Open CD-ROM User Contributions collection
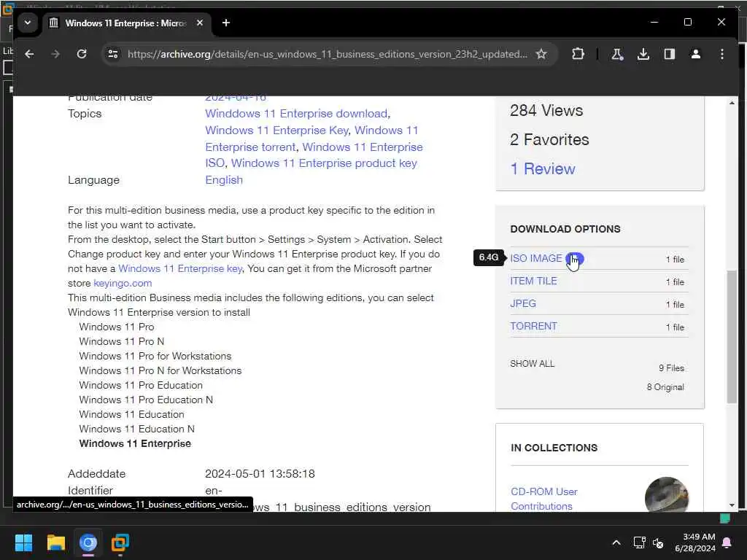The height and width of the screenshot is (560, 747). (543, 499)
